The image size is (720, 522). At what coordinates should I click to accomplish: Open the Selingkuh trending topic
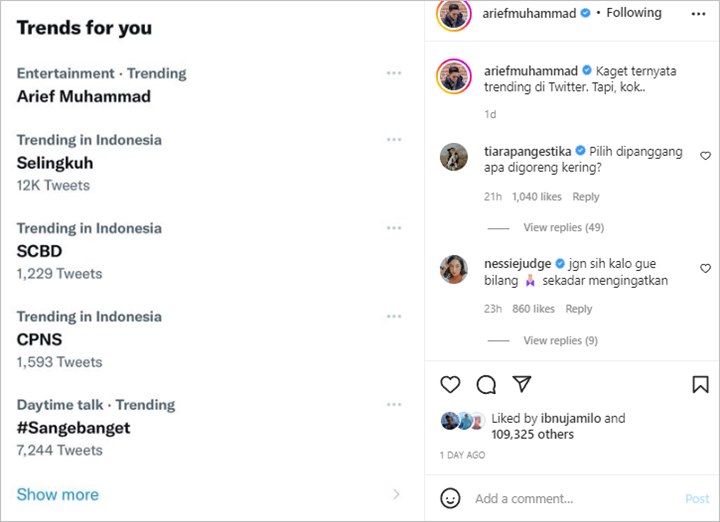click(55, 163)
